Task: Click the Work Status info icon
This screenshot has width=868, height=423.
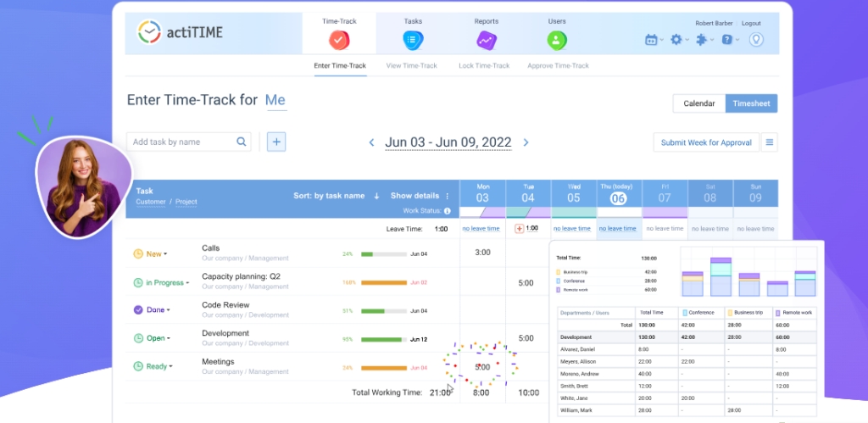Action: [x=448, y=211]
